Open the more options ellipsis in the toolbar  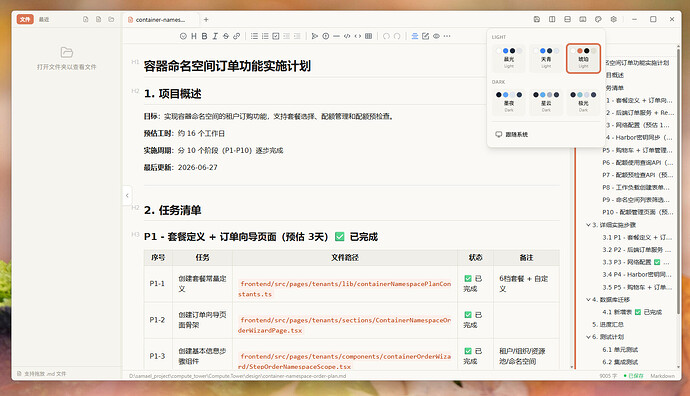tap(447, 36)
